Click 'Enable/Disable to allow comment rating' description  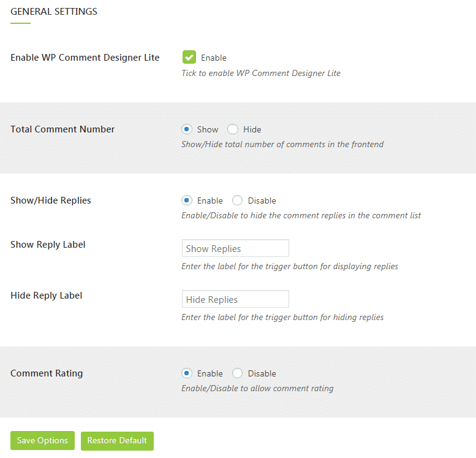pyautogui.click(x=257, y=388)
